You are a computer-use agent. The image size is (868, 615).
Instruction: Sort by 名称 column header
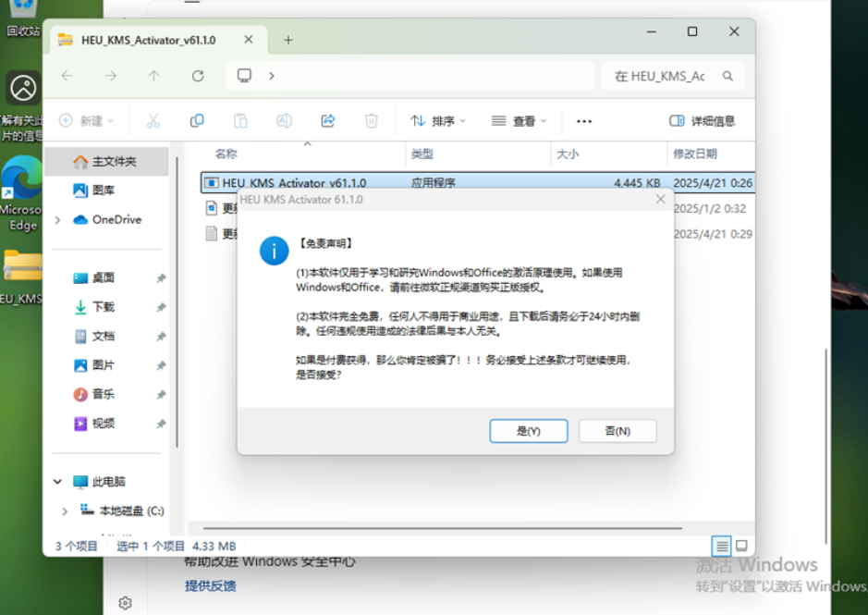point(226,154)
